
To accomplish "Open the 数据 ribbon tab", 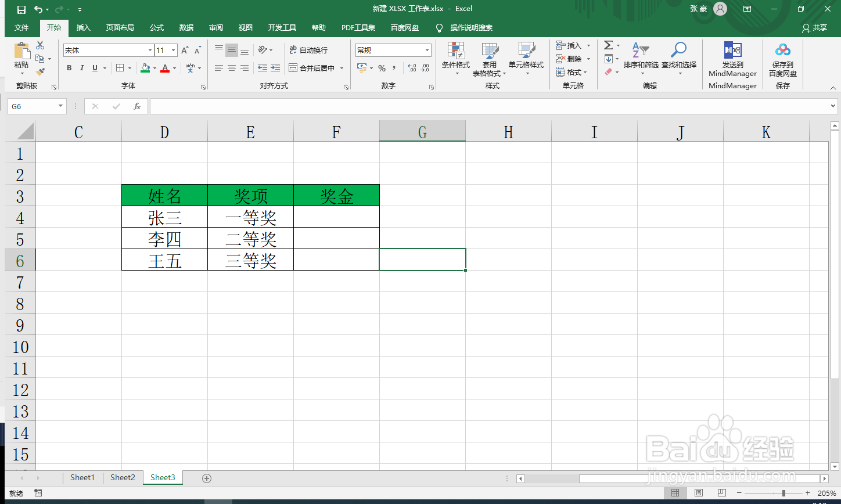I will [x=186, y=28].
